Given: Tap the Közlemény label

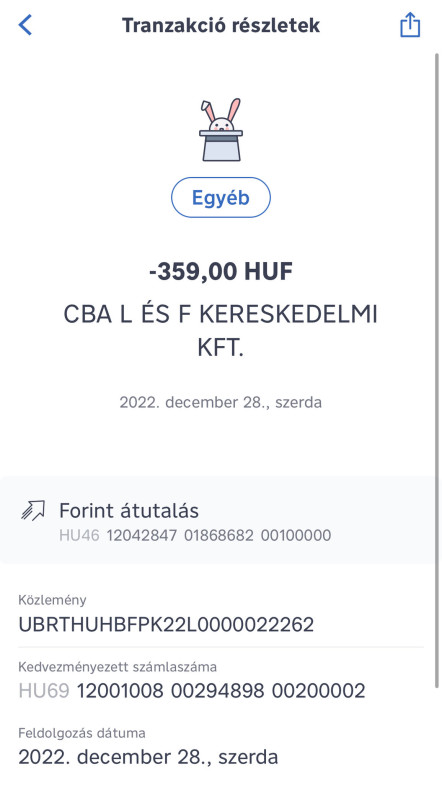Looking at the screenshot, I should [53, 601].
